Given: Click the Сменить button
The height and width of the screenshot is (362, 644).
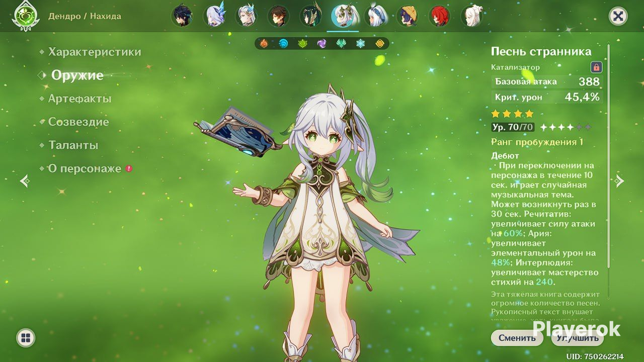Looking at the screenshot, I should [517, 338].
